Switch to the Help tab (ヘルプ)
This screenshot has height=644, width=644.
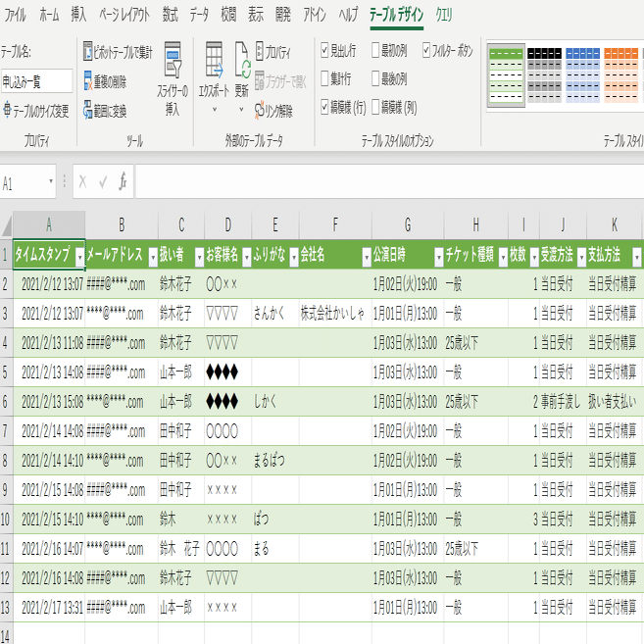pos(348,16)
